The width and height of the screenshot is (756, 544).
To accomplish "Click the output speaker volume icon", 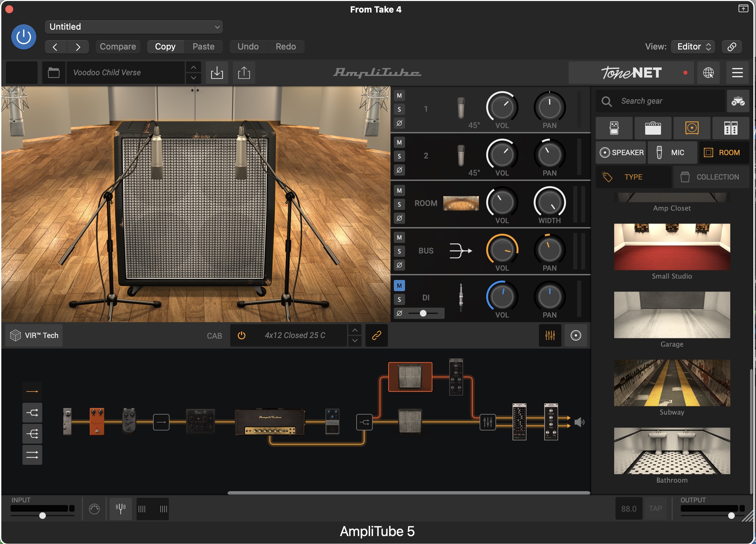I will click(x=579, y=422).
